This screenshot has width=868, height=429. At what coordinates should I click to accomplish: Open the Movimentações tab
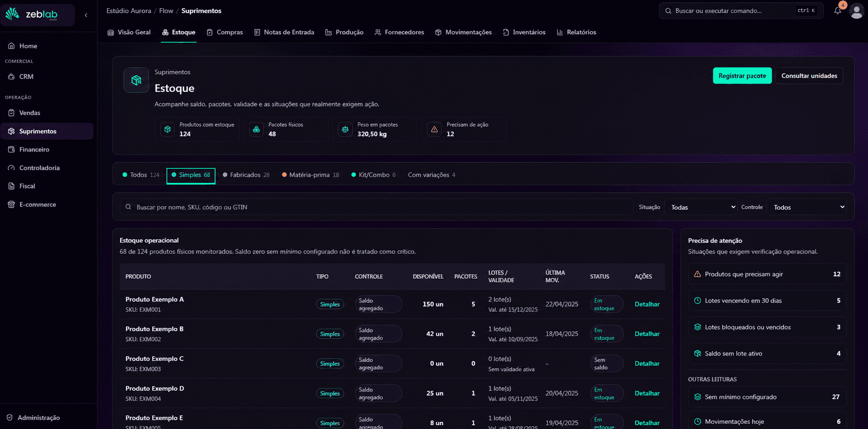click(x=463, y=32)
